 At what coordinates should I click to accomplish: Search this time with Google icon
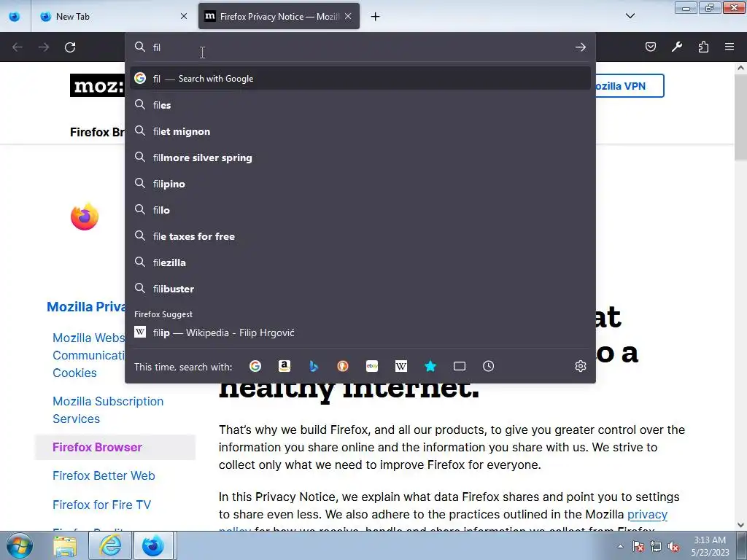[x=255, y=366]
